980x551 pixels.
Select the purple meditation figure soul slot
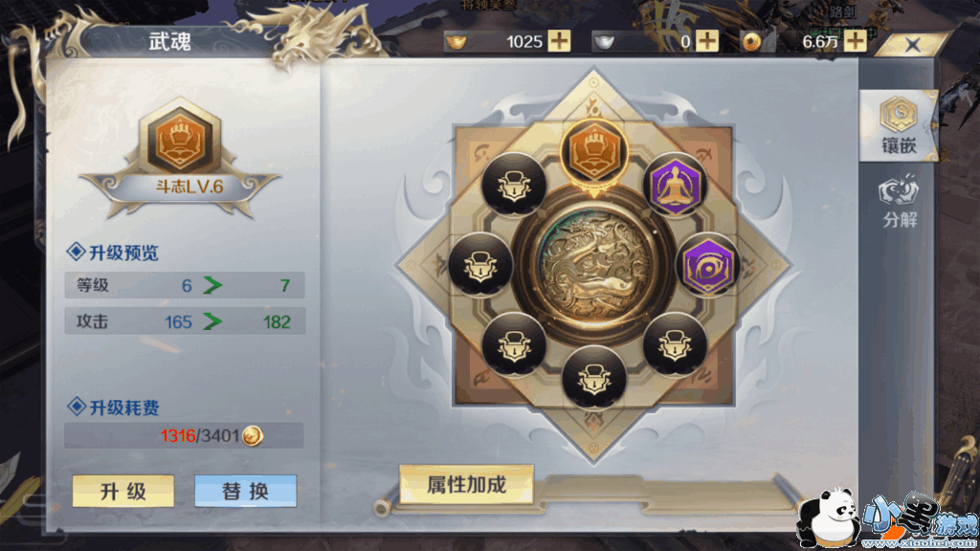point(675,185)
